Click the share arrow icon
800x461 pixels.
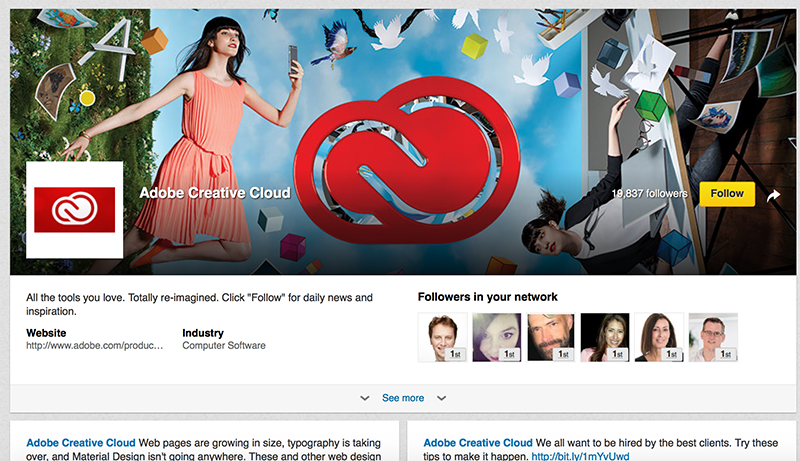pos(773,195)
